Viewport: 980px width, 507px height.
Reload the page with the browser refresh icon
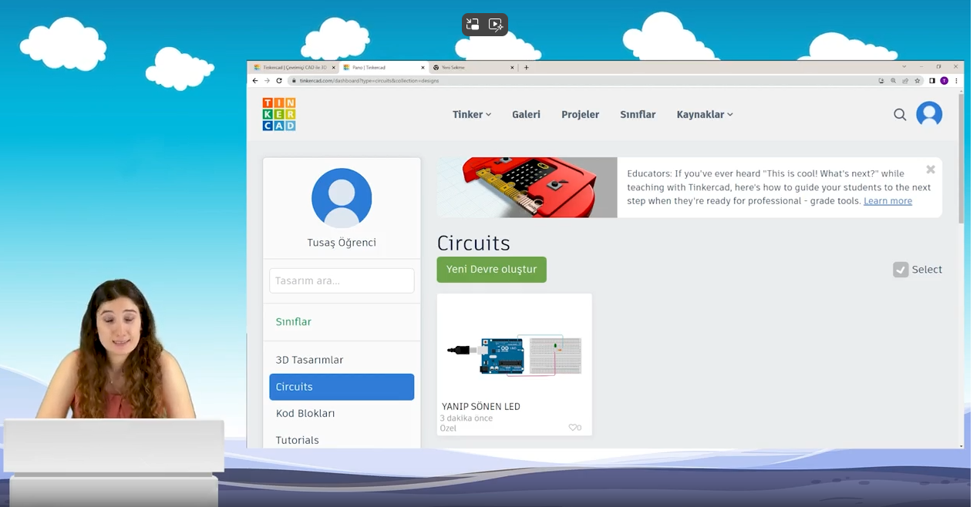[x=278, y=80]
